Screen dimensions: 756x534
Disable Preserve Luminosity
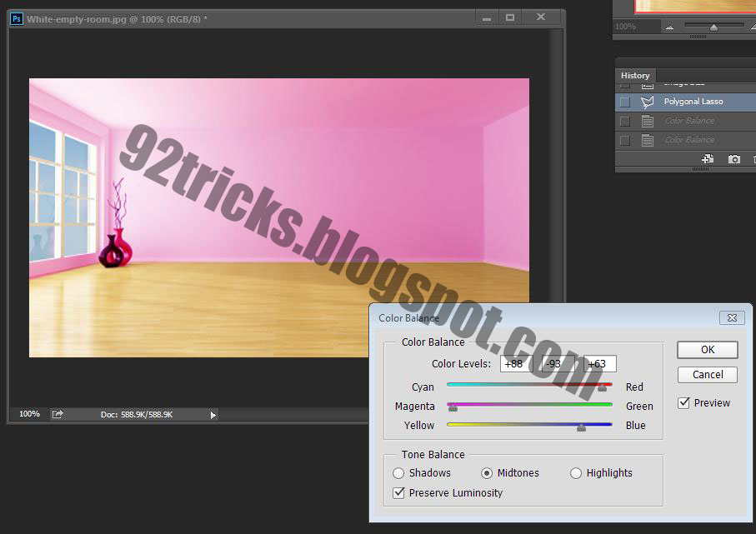[x=398, y=493]
